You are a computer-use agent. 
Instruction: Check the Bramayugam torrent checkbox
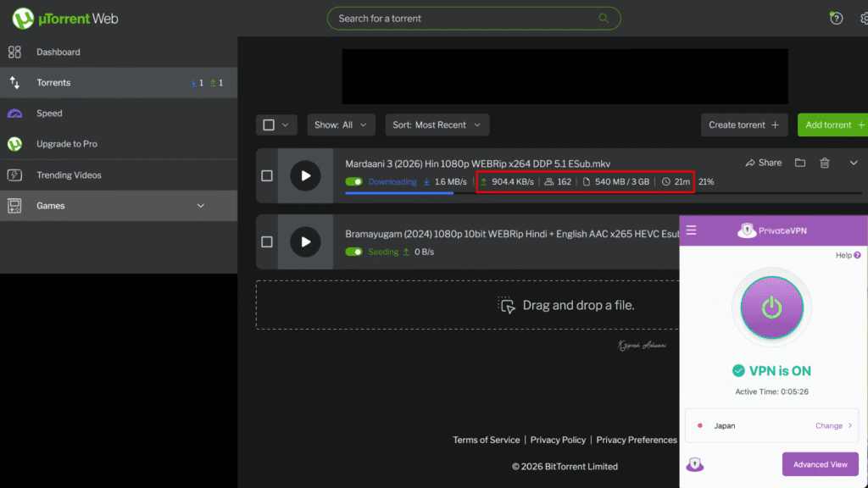tap(267, 241)
